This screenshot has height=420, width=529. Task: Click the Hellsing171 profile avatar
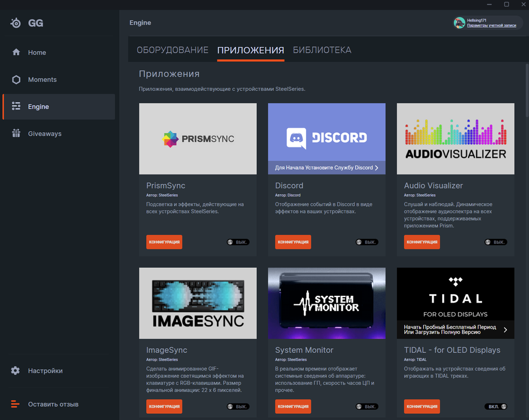click(x=459, y=23)
